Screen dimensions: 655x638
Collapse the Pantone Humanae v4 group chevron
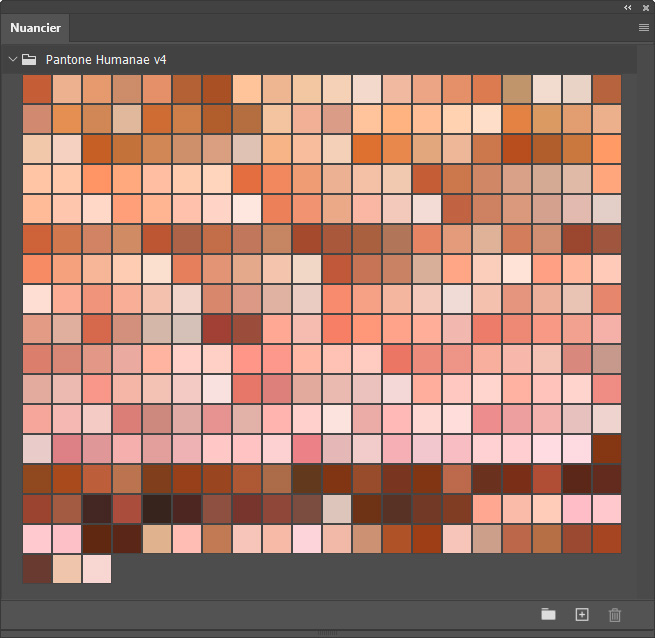13,60
